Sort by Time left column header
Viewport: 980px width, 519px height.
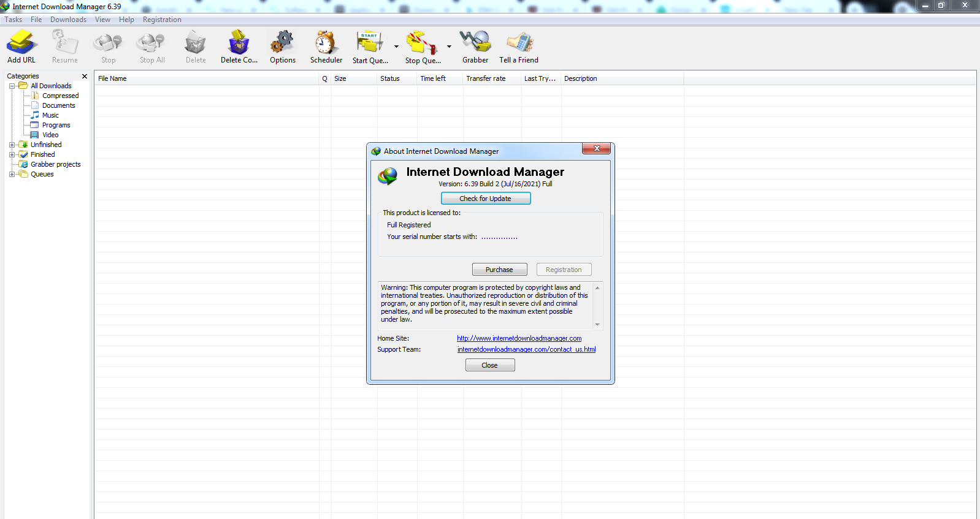(440, 78)
